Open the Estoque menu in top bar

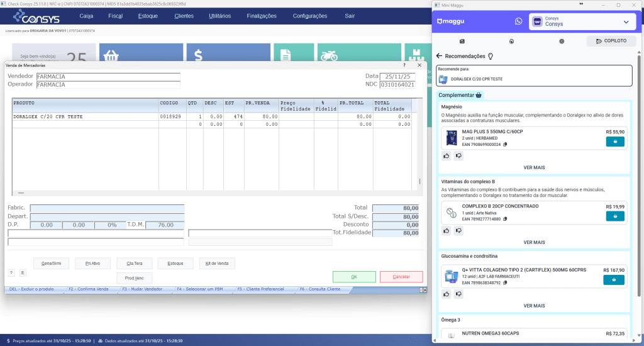tap(148, 16)
